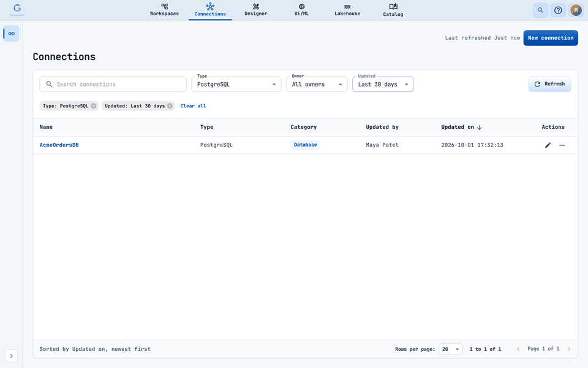Switch to the Workspaces tab
The image size is (588, 368).
tap(164, 10)
